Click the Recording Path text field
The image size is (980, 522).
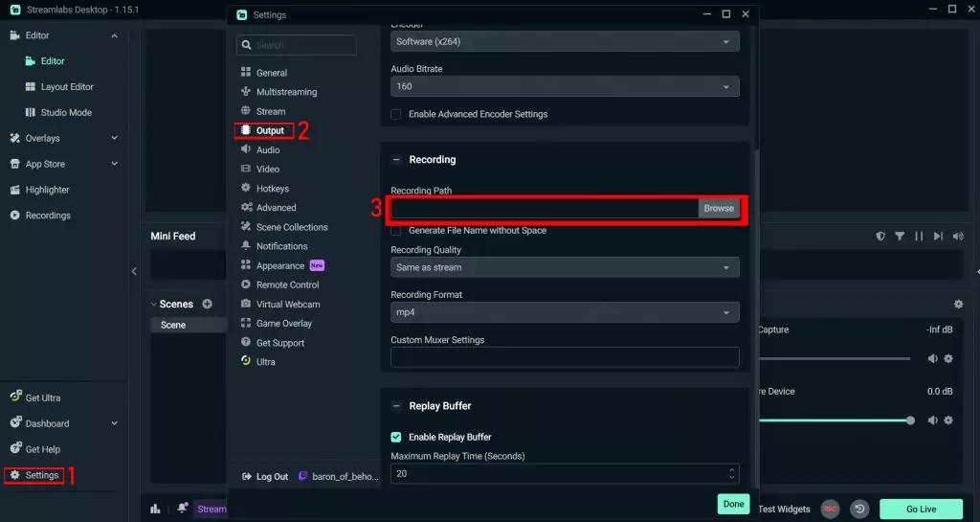coord(545,208)
